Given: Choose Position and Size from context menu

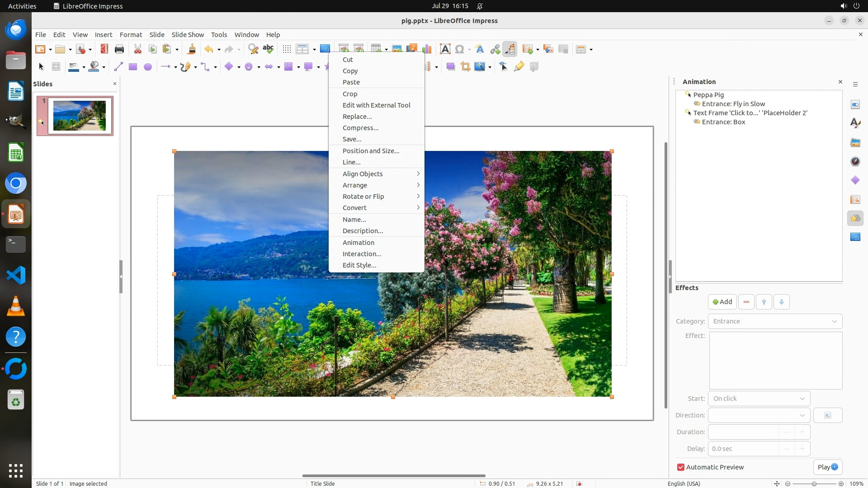Looking at the screenshot, I should coord(371,151).
